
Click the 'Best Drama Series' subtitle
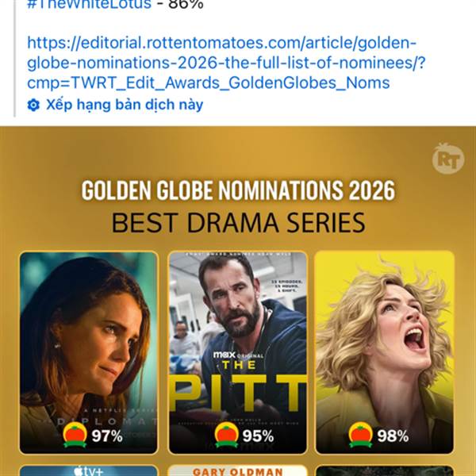pyautogui.click(x=238, y=222)
